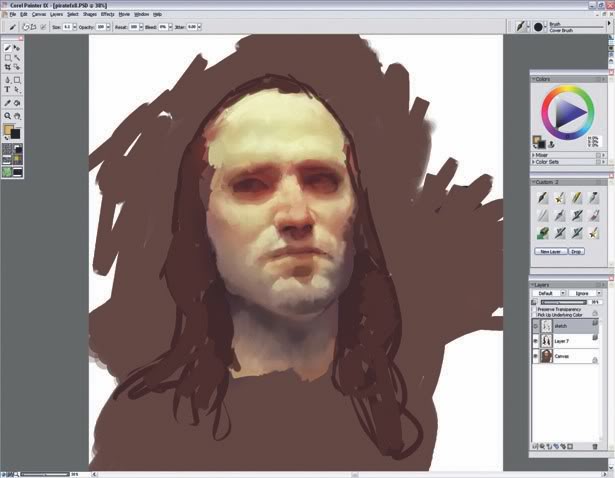Click the main color swatch in toolbox
Image resolution: width=615 pixels, height=478 pixels.
tap(8, 129)
